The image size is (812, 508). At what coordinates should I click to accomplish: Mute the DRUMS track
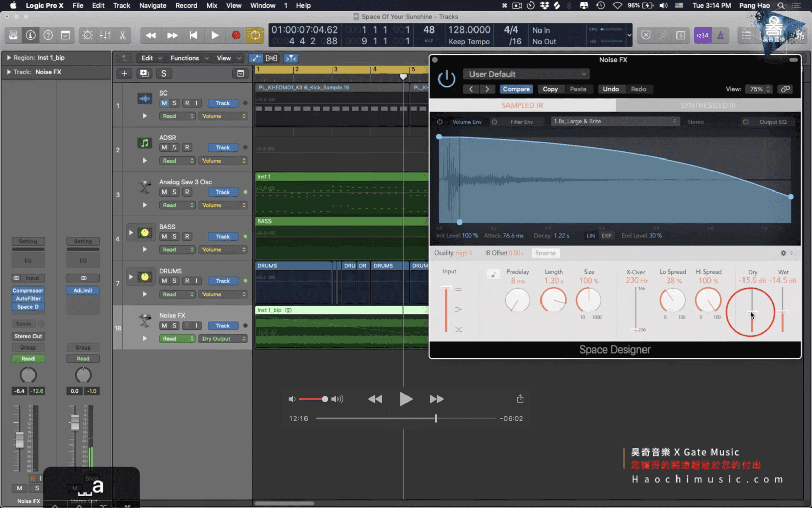click(x=164, y=281)
